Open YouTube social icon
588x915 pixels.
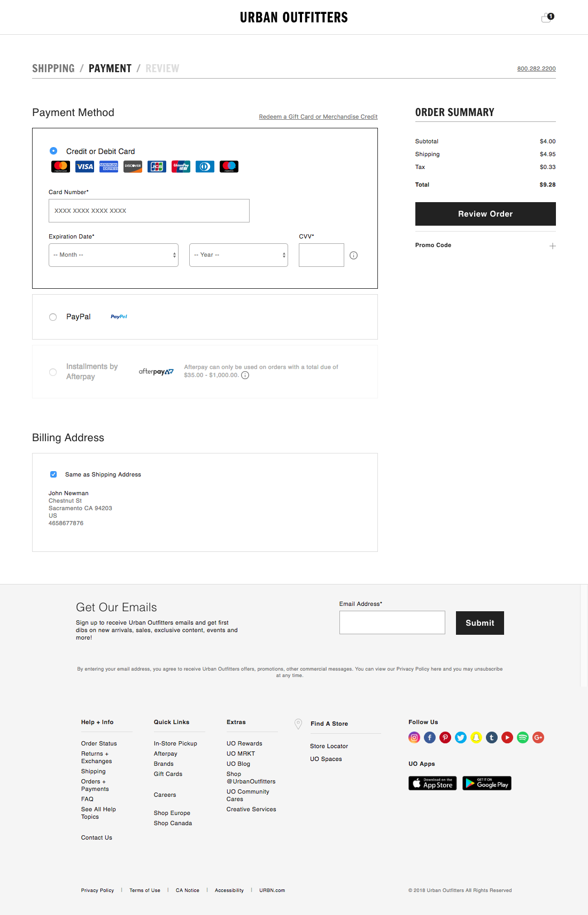[x=507, y=737]
